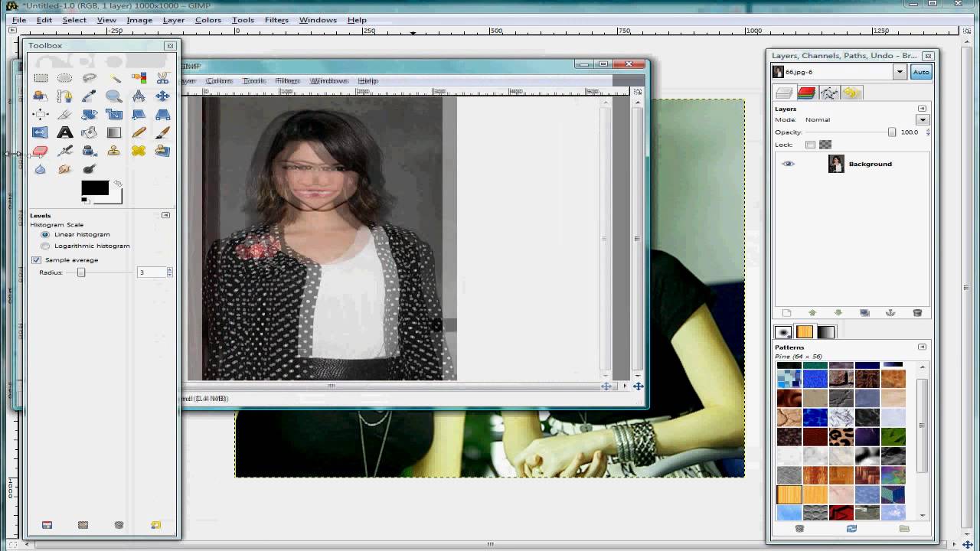Toggle the Auto follow-image button
This screenshot has height=551, width=980.
click(920, 72)
